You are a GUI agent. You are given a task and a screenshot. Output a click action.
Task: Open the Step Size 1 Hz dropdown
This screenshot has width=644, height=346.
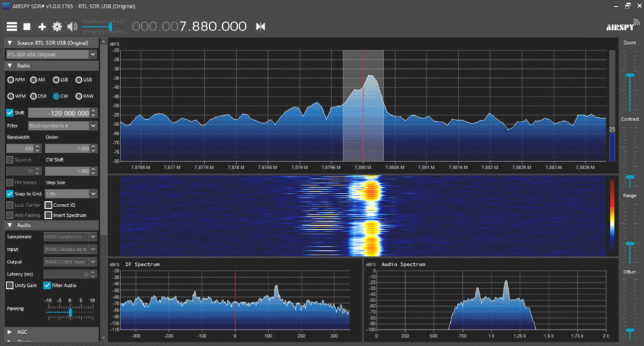click(x=71, y=194)
